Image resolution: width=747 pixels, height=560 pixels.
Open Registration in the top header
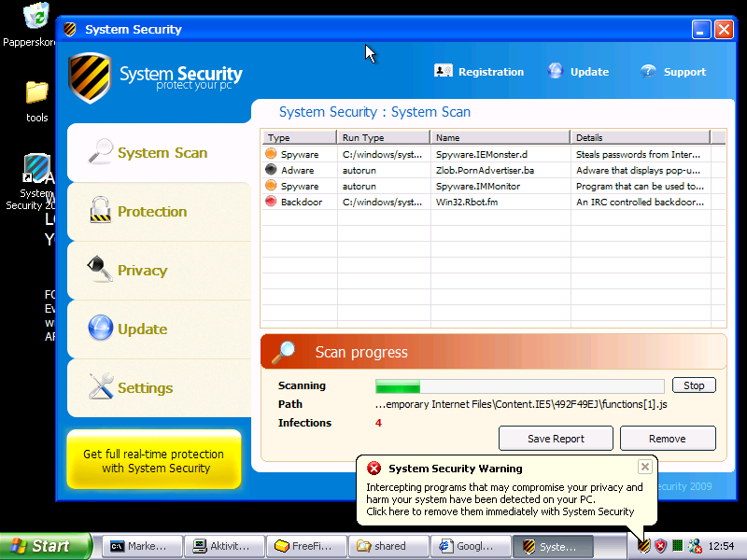point(479,72)
